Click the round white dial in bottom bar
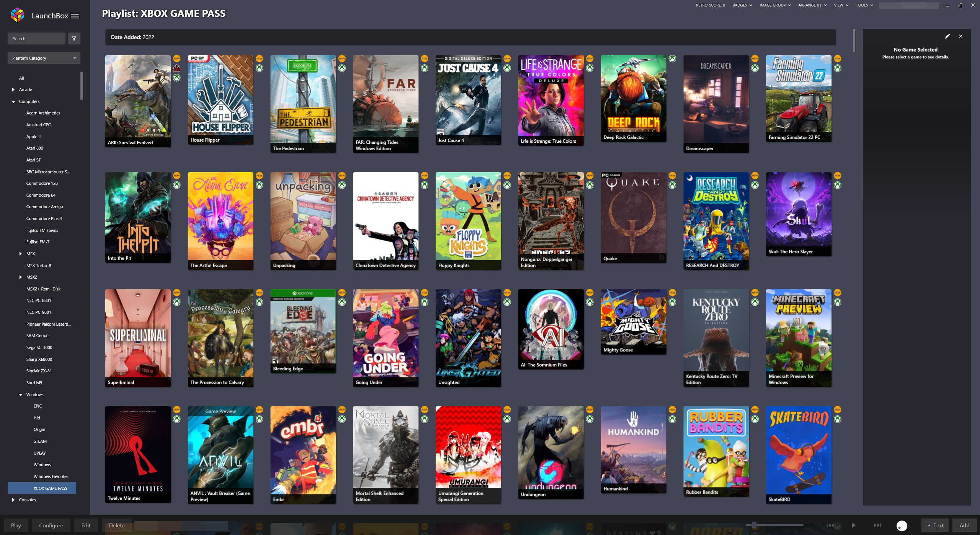 902,526
